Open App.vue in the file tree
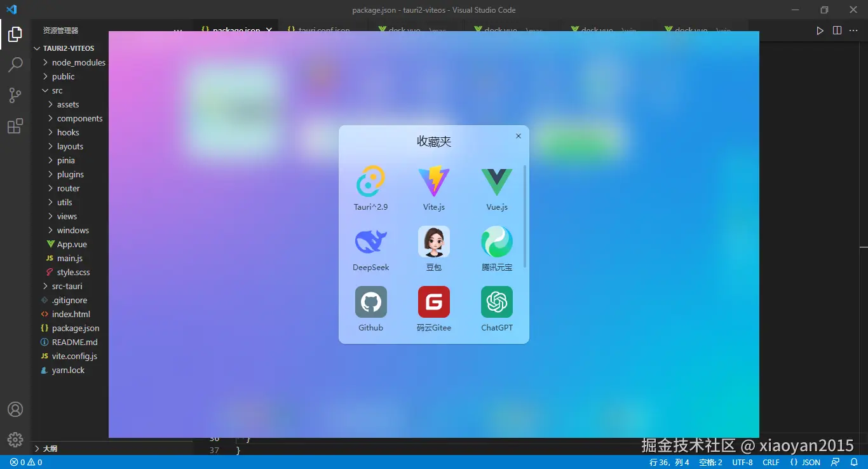 tap(71, 244)
